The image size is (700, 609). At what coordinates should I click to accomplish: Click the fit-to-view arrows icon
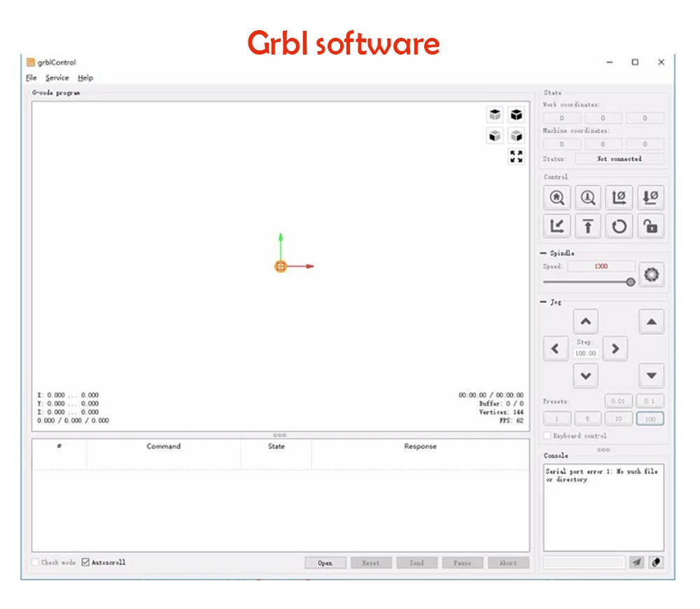click(517, 156)
